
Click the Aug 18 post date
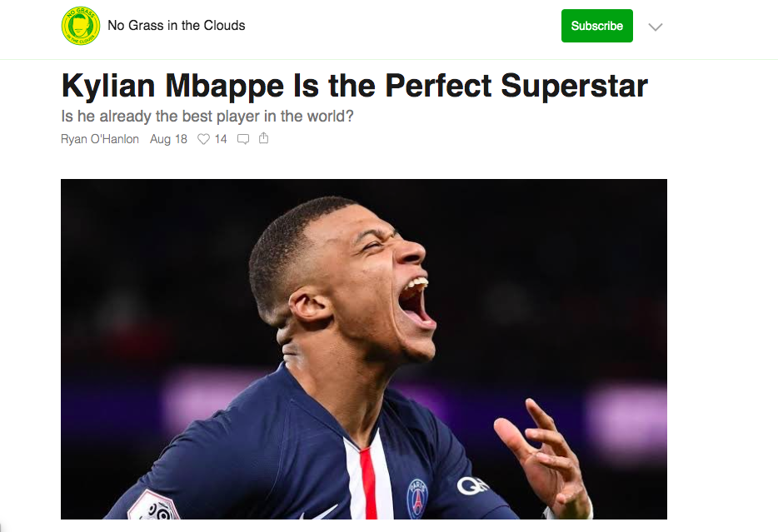pyautogui.click(x=168, y=139)
